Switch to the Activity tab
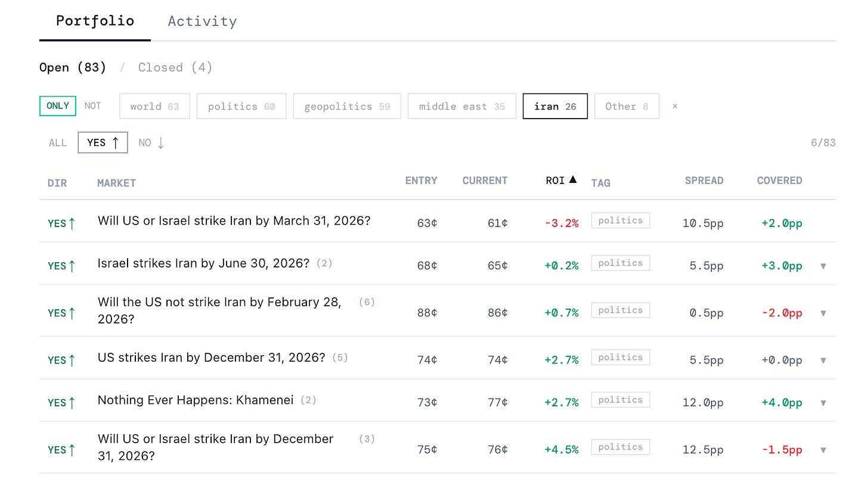The width and height of the screenshot is (868, 485). coord(202,21)
